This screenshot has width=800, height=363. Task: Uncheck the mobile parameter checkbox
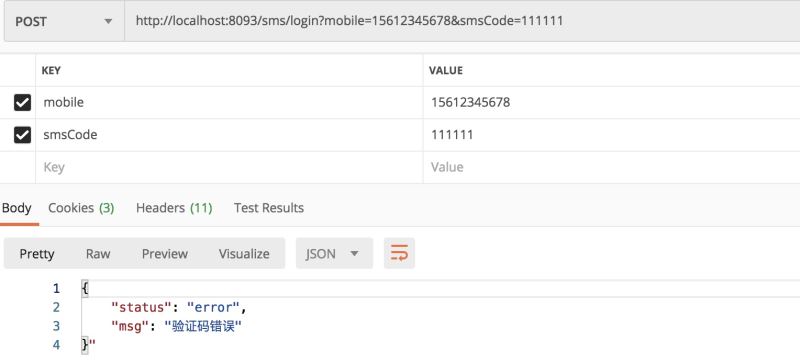22,103
